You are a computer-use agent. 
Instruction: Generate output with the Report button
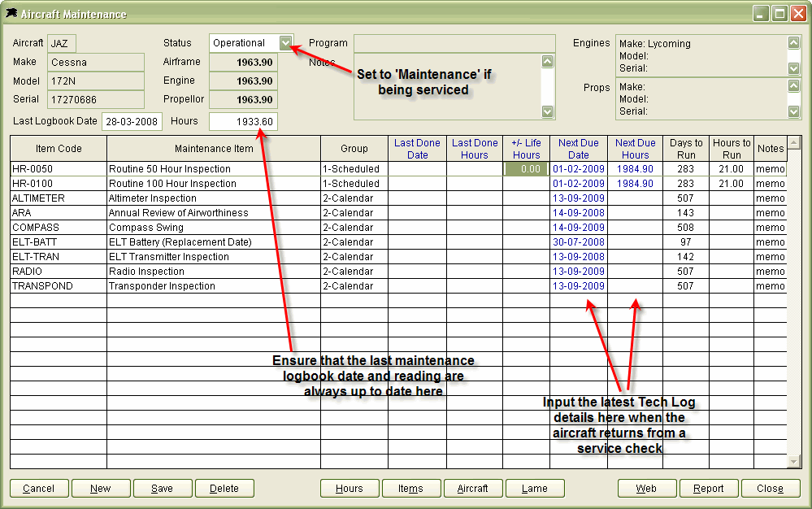tap(709, 489)
